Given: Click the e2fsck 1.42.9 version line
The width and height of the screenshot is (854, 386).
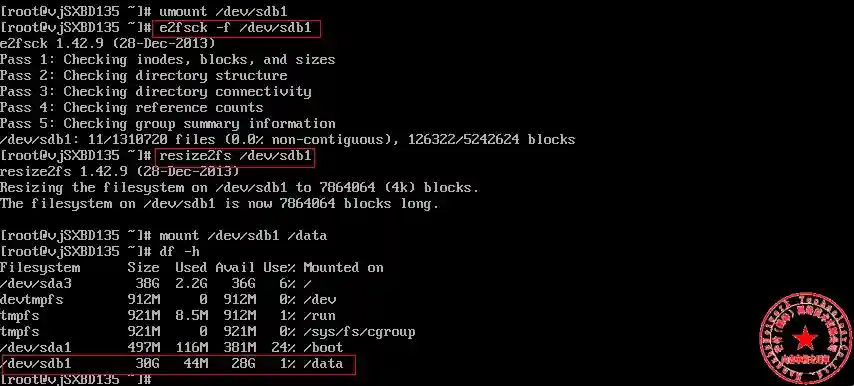Looking at the screenshot, I should pyautogui.click(x=107, y=43).
